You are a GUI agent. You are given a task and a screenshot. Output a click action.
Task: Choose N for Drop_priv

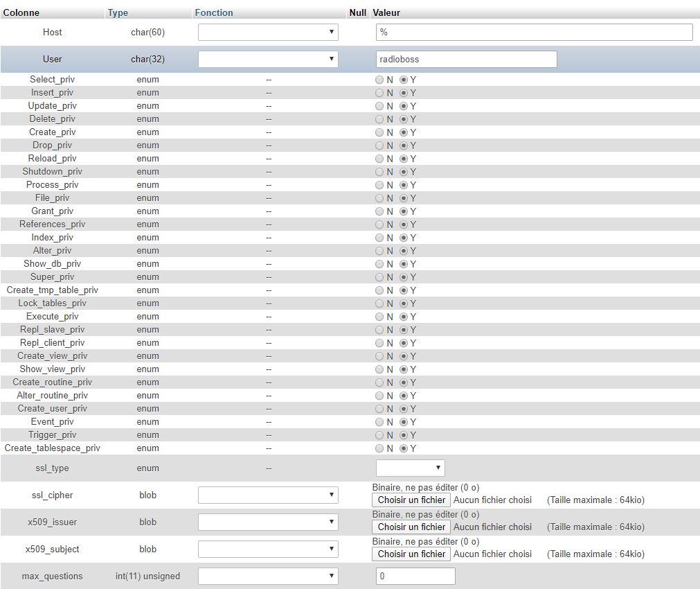coord(379,146)
